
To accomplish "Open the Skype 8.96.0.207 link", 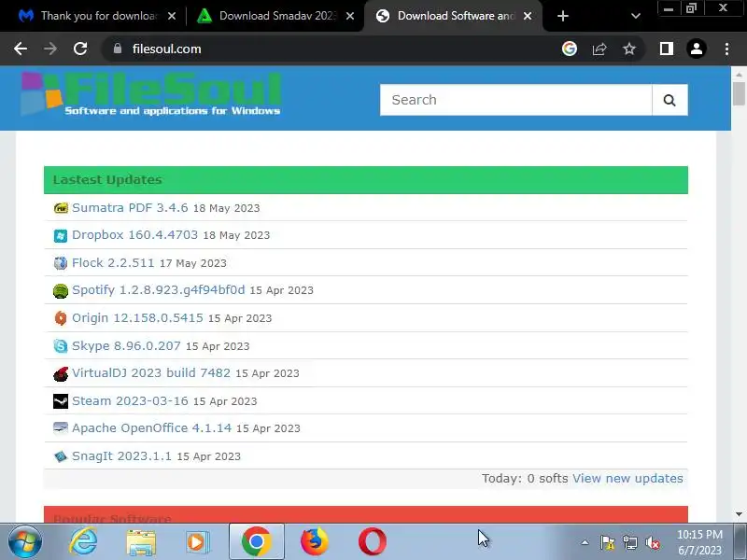I will [126, 345].
